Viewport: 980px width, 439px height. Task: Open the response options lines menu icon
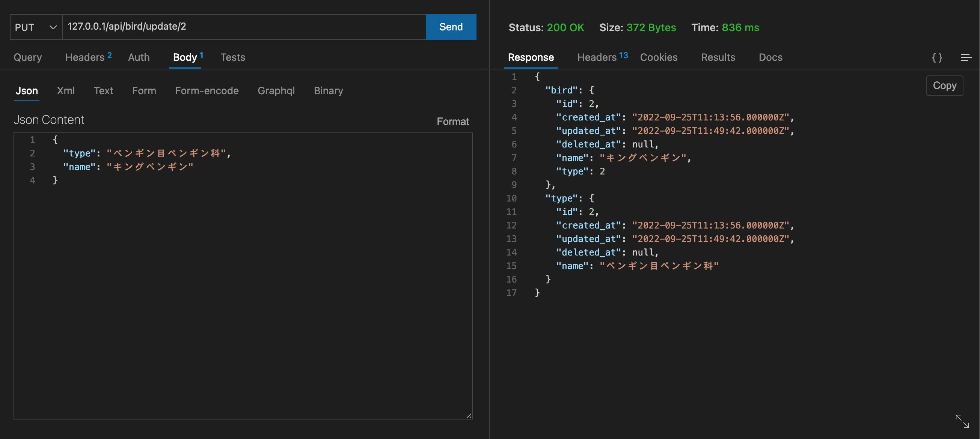966,57
